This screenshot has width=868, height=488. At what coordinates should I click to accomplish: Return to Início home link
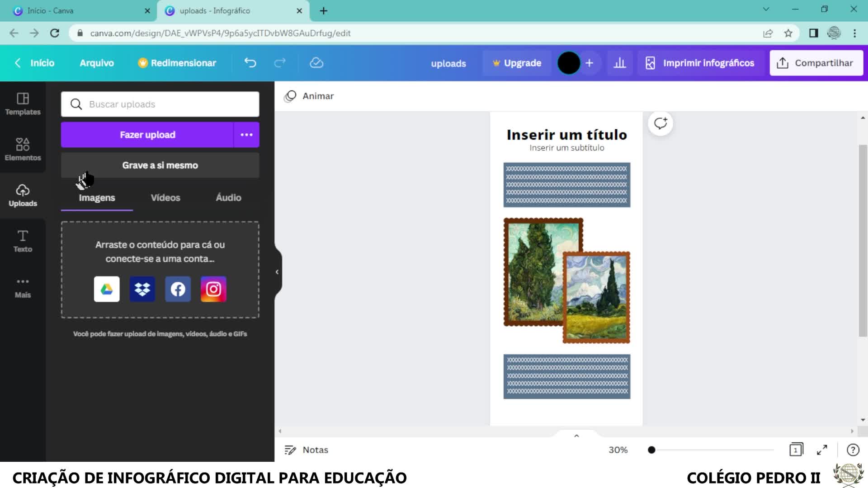click(x=34, y=63)
